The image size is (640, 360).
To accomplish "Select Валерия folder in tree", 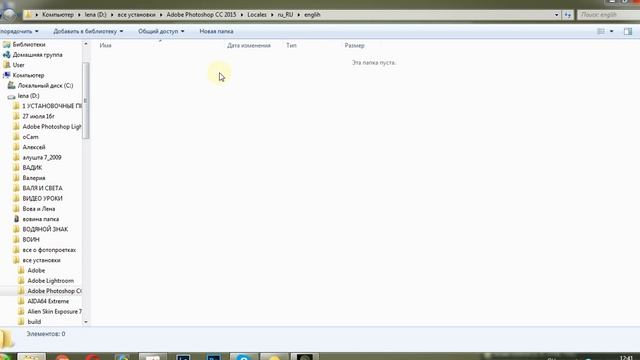I will click(34, 178).
